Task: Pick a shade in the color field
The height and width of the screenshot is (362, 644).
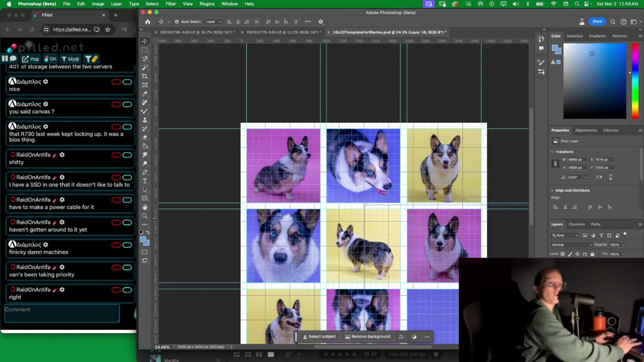Action: click(595, 81)
